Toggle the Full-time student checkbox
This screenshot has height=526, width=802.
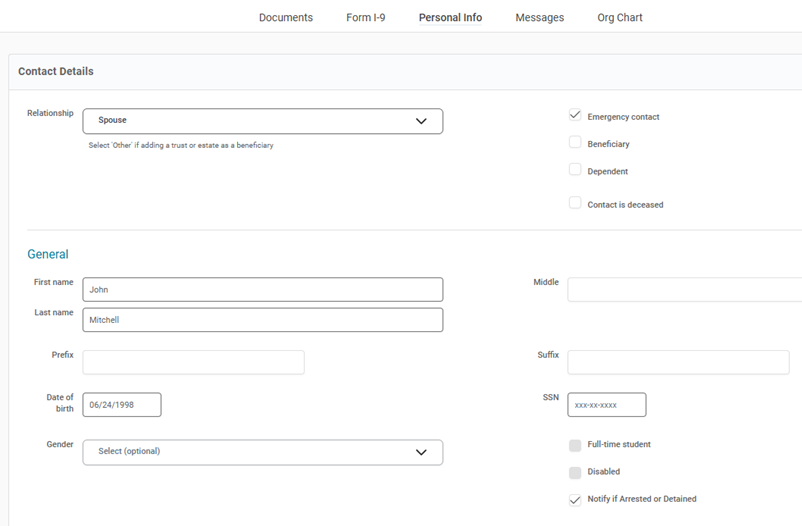click(575, 445)
